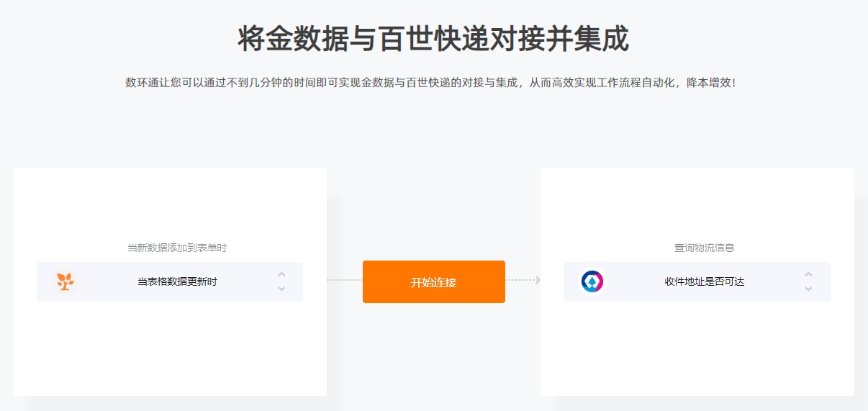This screenshot has width=868, height=411.
Task: Click up chevron in 当表格数据更新时 selector
Action: [281, 274]
